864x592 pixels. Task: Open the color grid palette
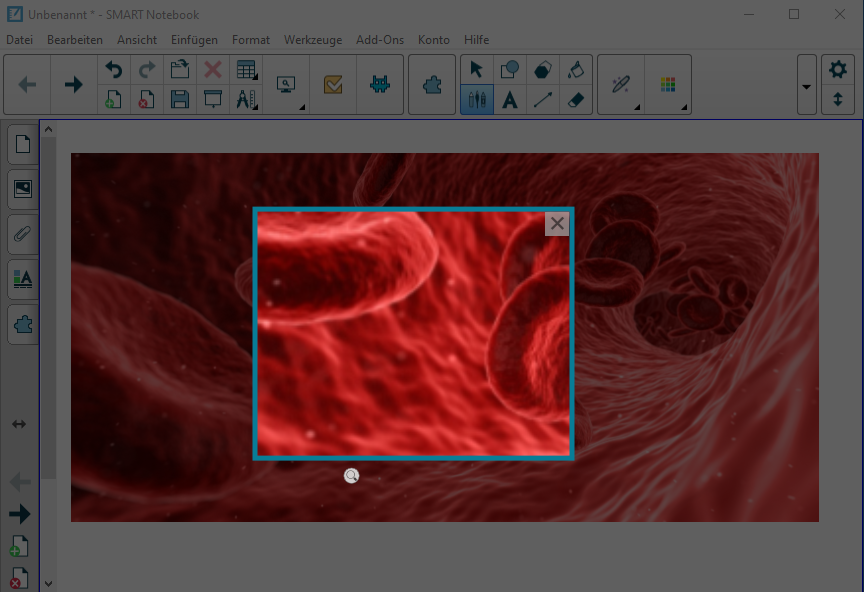[x=668, y=85]
